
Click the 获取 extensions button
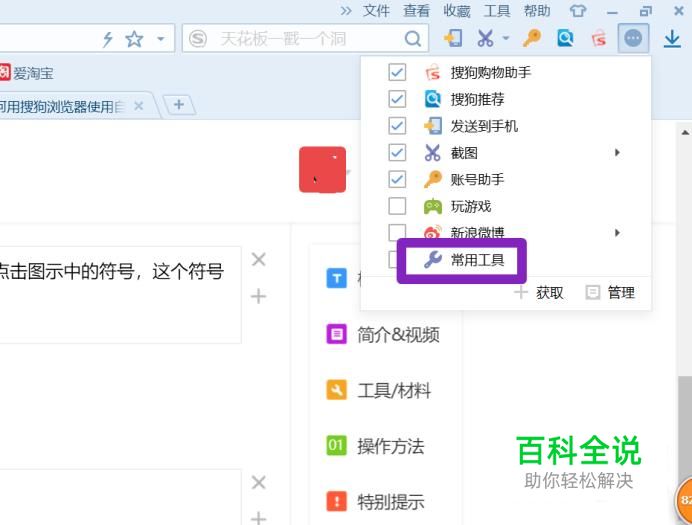click(x=539, y=292)
